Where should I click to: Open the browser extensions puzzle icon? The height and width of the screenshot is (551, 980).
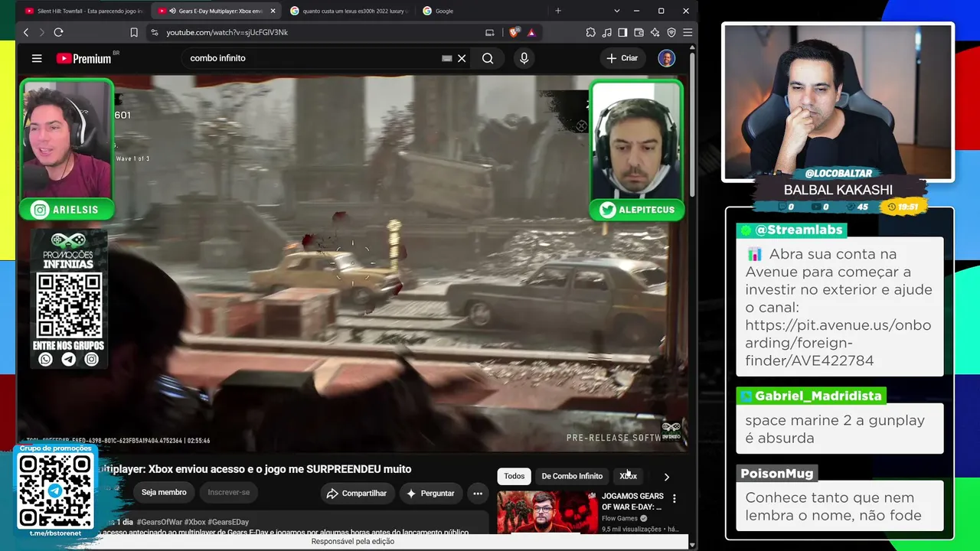590,32
